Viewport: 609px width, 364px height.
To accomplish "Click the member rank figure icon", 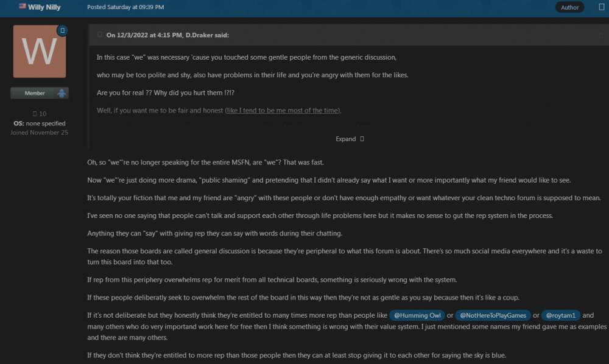I will pyautogui.click(x=62, y=93).
